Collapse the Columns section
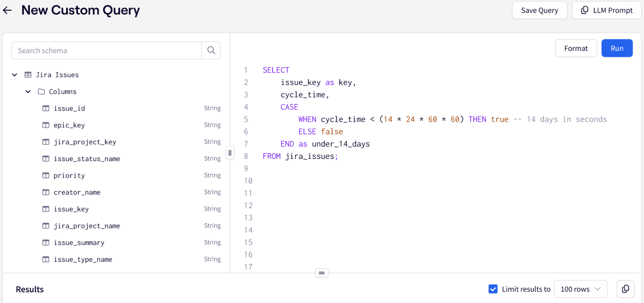Viewport: 644px width, 303px height. [x=28, y=91]
